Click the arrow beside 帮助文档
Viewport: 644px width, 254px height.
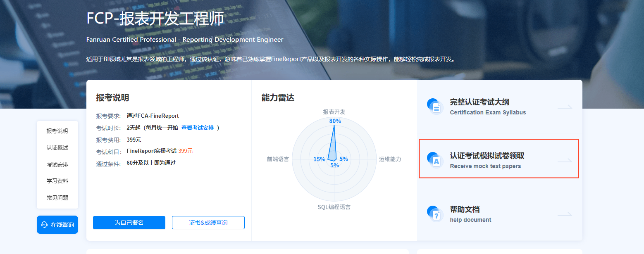tap(565, 214)
